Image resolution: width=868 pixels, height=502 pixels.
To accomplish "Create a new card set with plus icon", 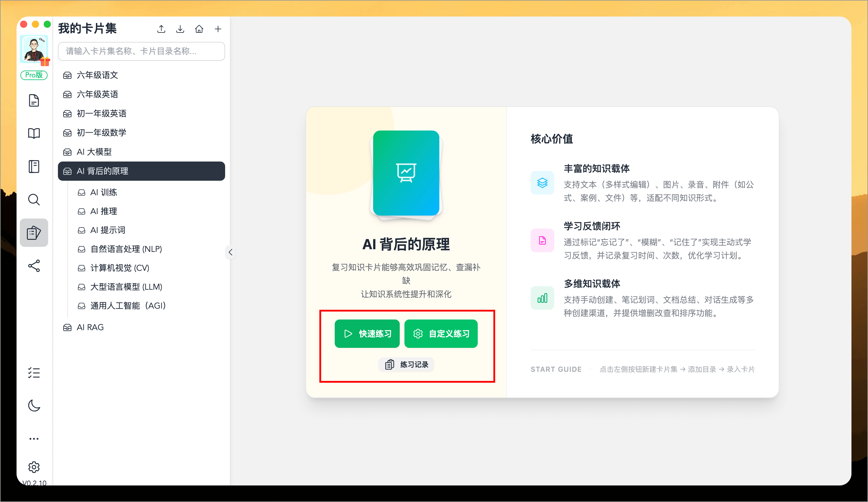I will pyautogui.click(x=218, y=29).
